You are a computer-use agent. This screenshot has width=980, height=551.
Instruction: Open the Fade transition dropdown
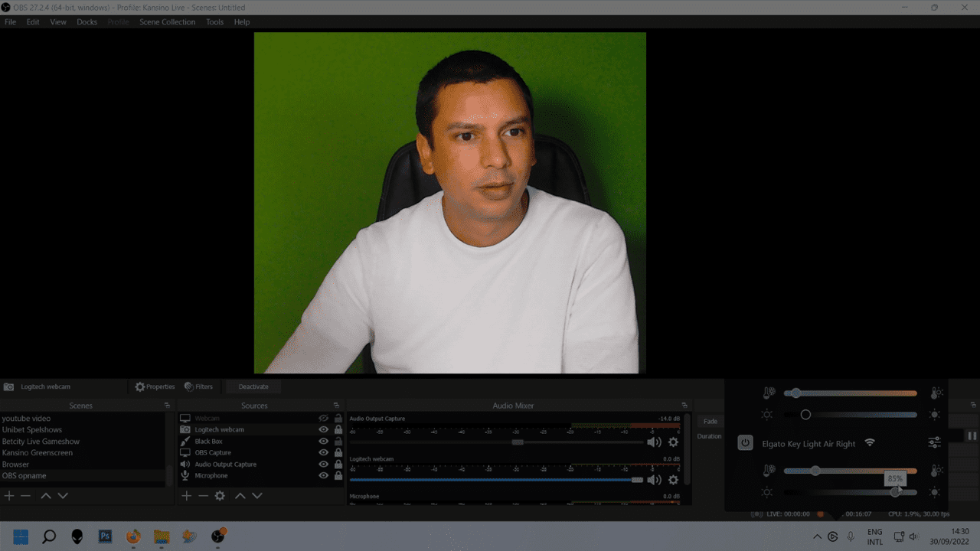pyautogui.click(x=710, y=422)
